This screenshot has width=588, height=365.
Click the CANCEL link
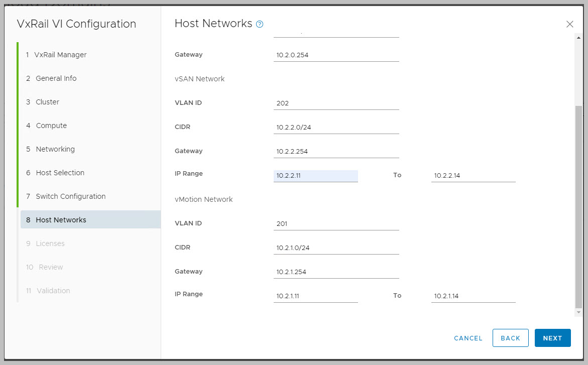coord(468,338)
